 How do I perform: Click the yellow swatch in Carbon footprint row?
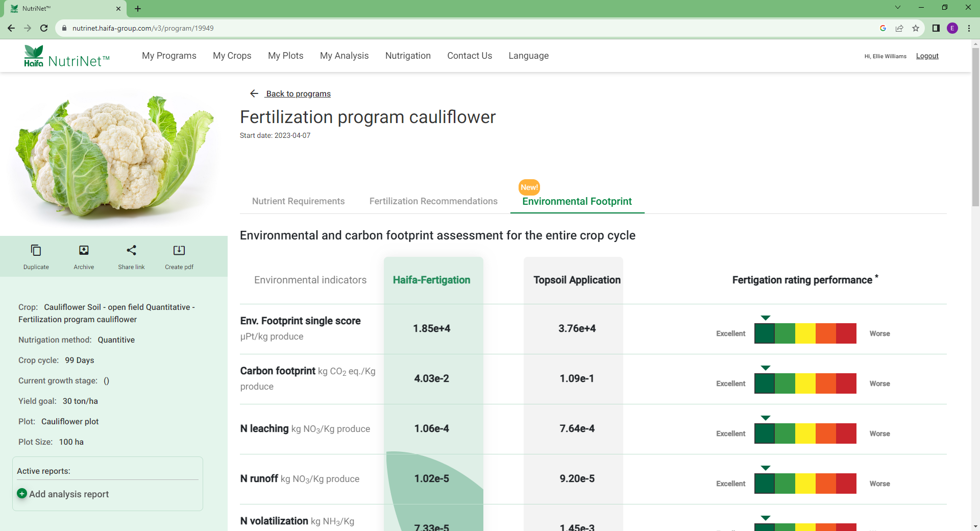pyautogui.click(x=805, y=383)
